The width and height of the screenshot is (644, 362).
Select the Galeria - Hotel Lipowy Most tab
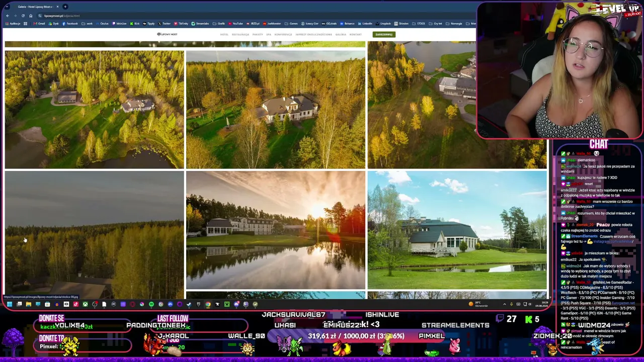35,7
